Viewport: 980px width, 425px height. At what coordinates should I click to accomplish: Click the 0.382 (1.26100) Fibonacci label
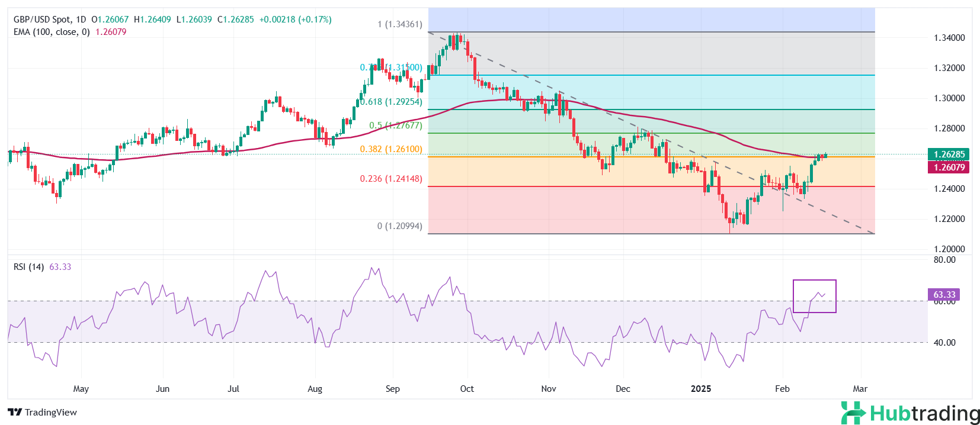pos(391,149)
